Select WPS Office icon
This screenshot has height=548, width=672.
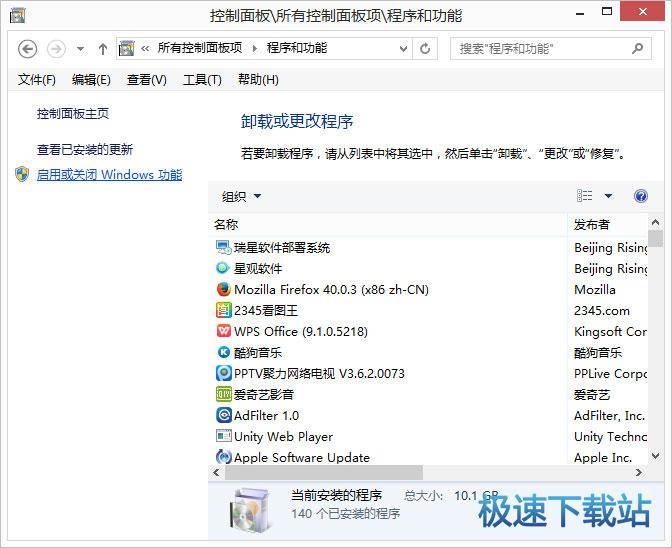(x=223, y=331)
